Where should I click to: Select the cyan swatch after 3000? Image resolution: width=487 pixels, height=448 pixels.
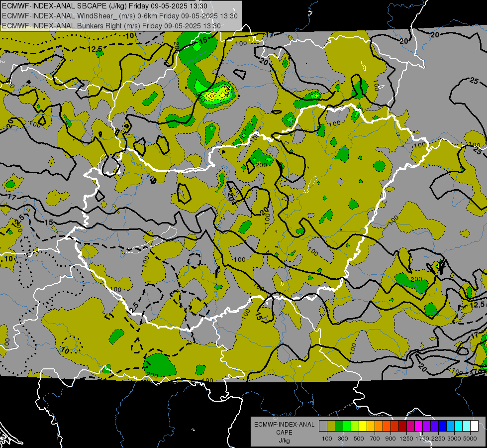pyautogui.click(x=459, y=426)
